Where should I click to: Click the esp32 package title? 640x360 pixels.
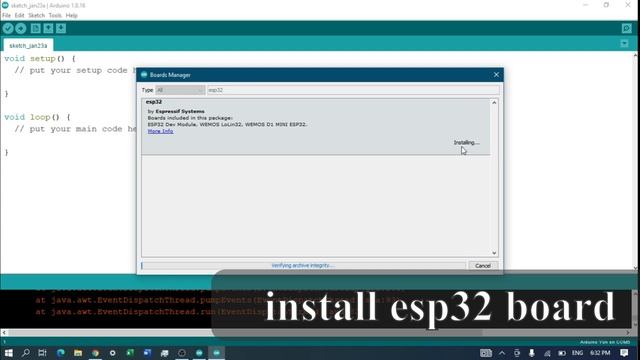[x=154, y=102]
